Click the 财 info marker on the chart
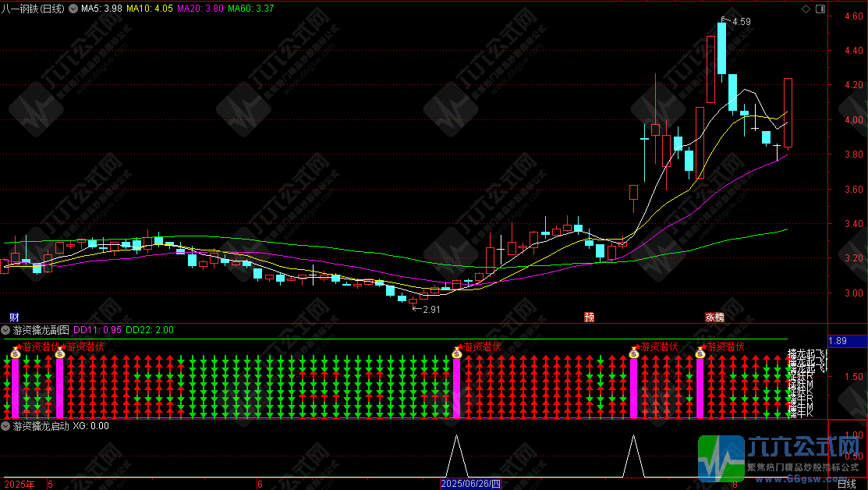The image size is (868, 490). (x=14, y=317)
